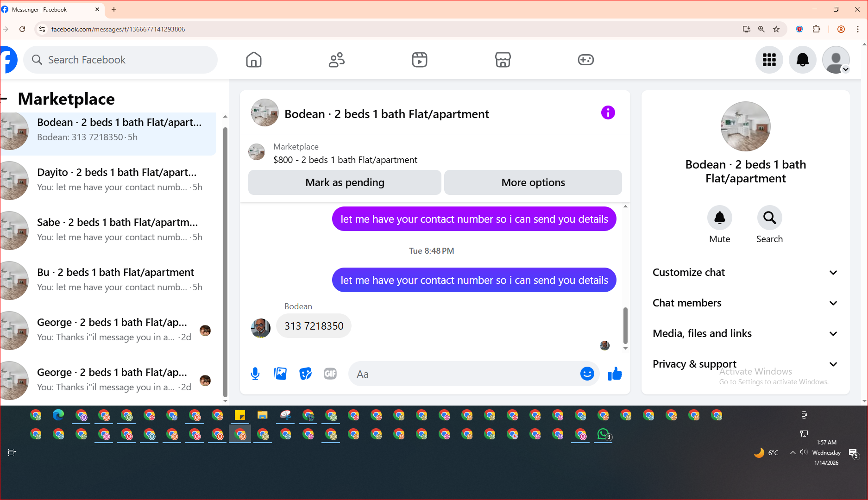The image size is (868, 500).
Task: Close the Messenger | Facebook tab
Action: (x=97, y=9)
